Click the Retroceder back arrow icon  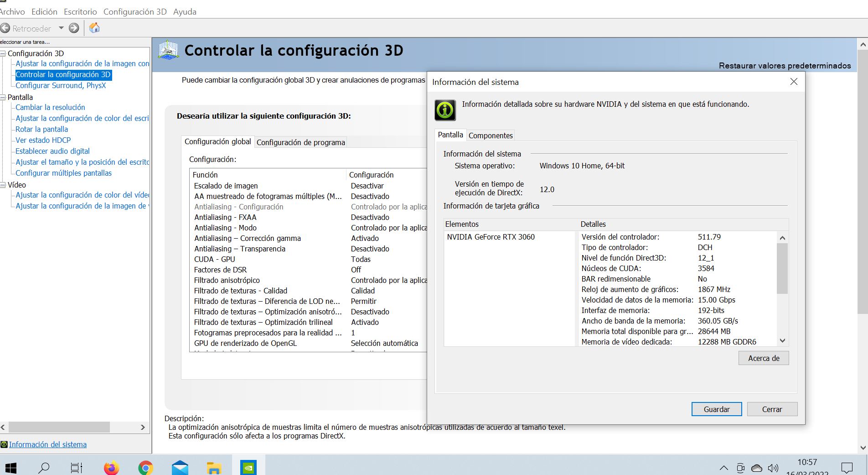(x=5, y=28)
